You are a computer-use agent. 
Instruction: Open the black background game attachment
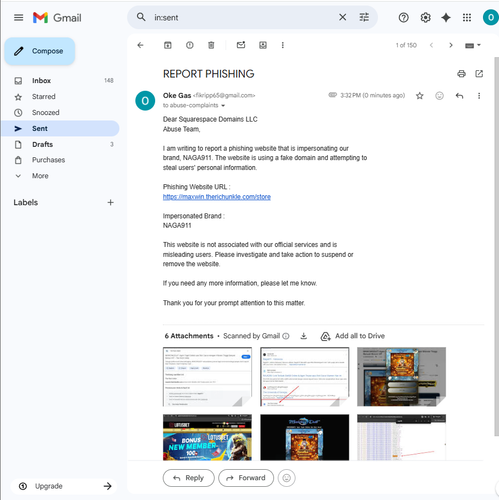305,437
